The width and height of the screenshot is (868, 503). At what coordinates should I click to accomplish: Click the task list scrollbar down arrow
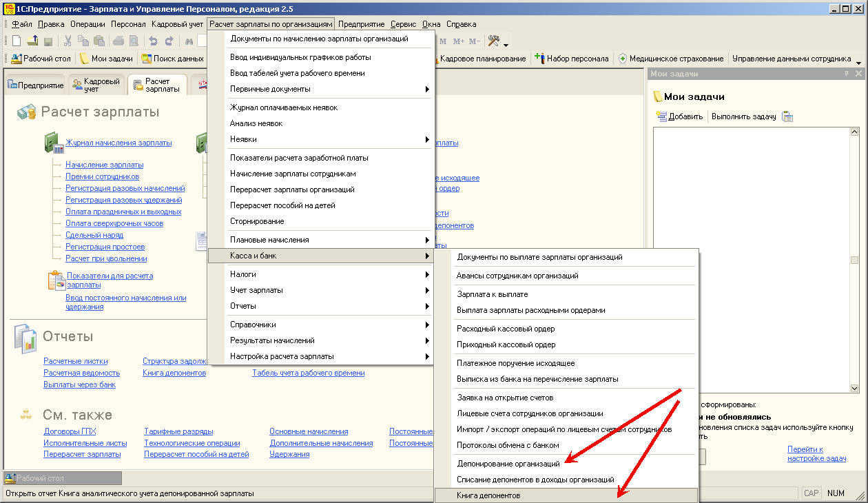tap(854, 388)
